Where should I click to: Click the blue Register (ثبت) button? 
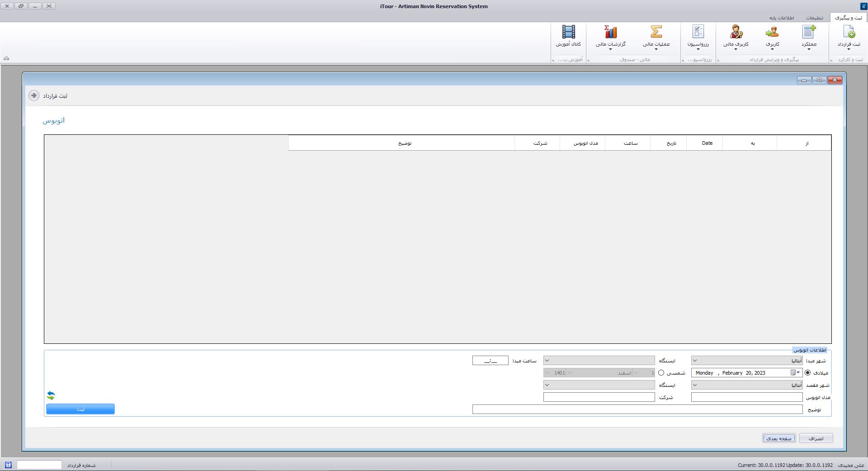pos(80,409)
